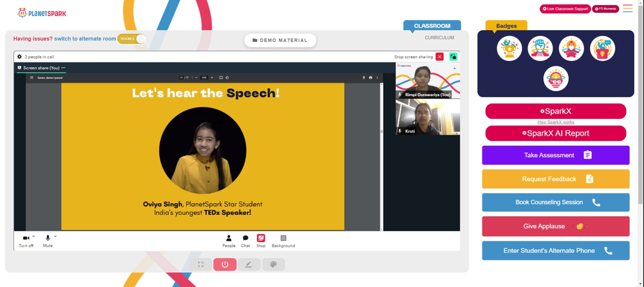Open call settings gear icon
644x287 pixels.
[19, 57]
